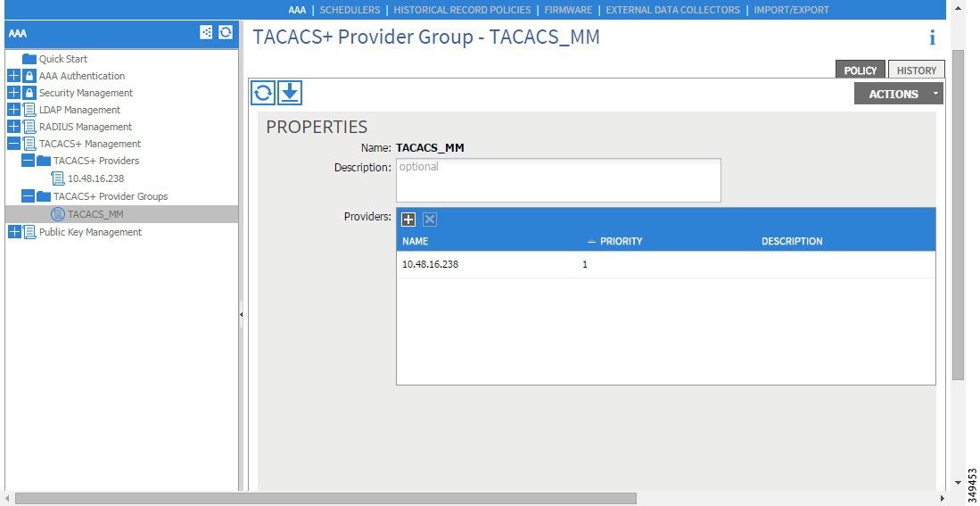Image resolution: width=980 pixels, height=506 pixels.
Task: Click the vertical scrollbar thumb
Action: (958, 215)
